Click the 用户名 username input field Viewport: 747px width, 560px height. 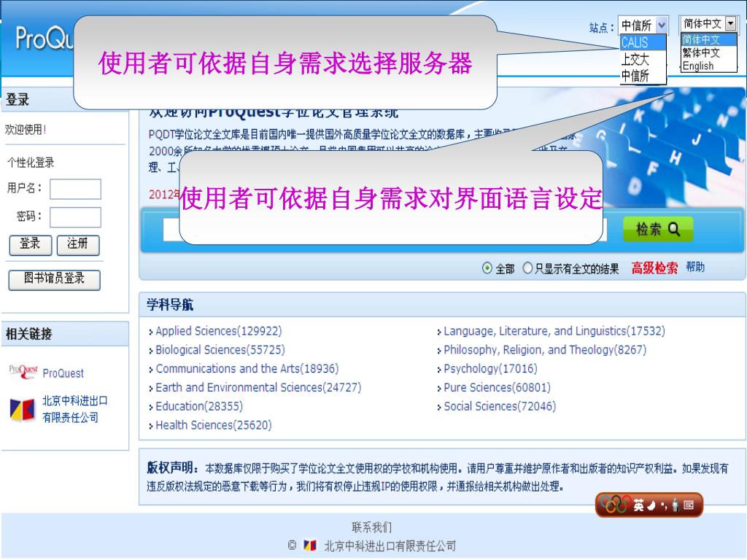tap(75, 189)
